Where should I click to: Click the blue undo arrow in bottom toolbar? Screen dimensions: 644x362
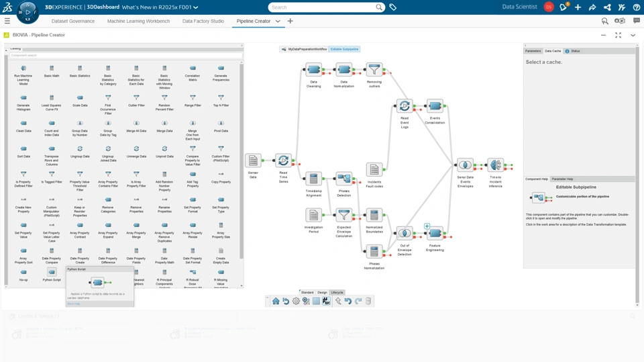348,301
